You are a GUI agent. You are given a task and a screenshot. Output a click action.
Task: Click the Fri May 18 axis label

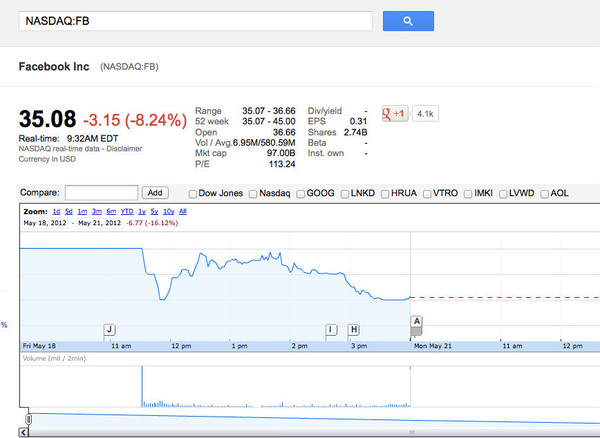point(39,346)
